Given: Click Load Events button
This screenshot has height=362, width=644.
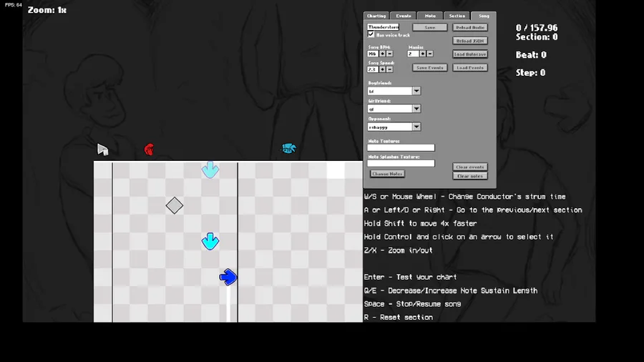Looking at the screenshot, I should (470, 68).
